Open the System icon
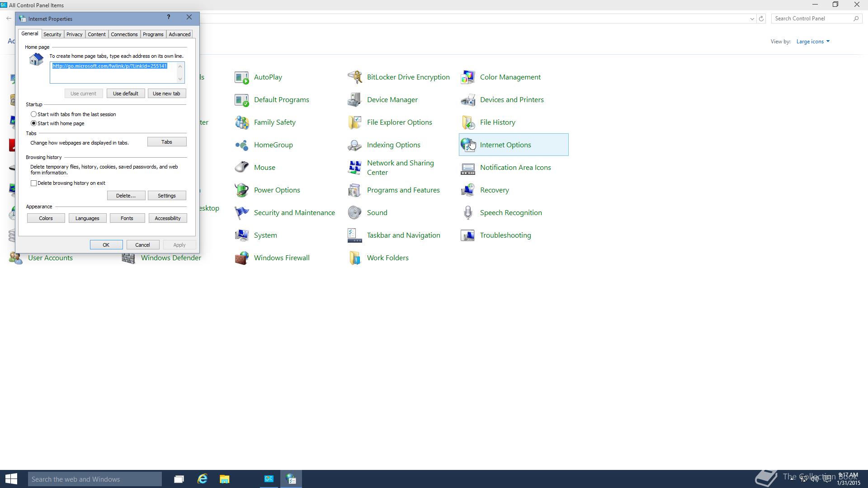868x488 pixels. point(242,235)
